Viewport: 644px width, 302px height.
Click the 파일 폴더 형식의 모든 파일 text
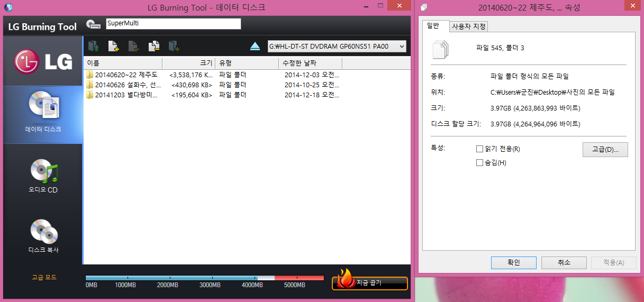530,76
